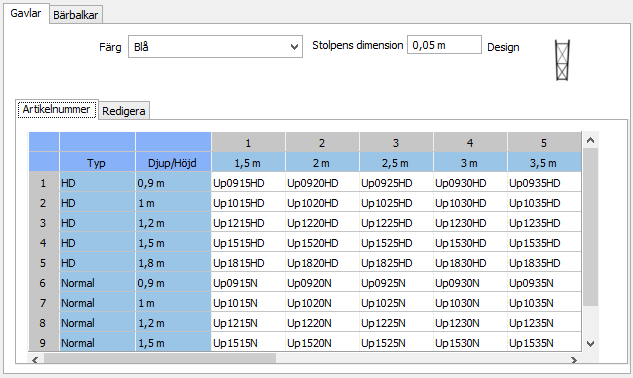Screen dimensions: 633x378
Task: Select the Artikelnummer sub-tab
Action: [x=57, y=109]
